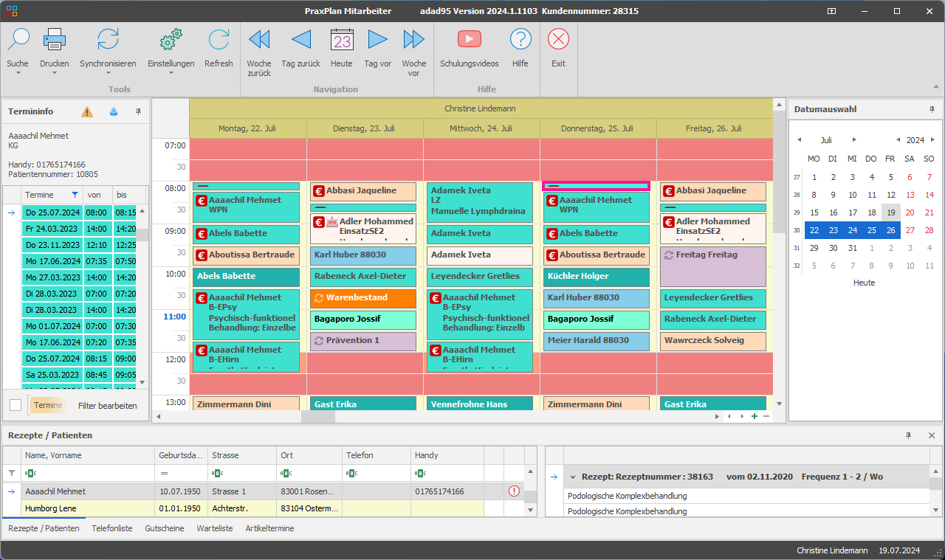
Task: Click the red Exit icon
Action: 558,39
